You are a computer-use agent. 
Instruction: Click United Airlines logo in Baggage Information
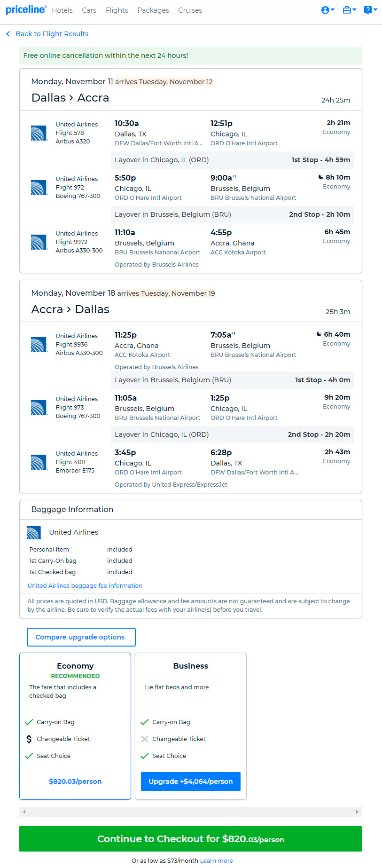pyautogui.click(x=34, y=532)
